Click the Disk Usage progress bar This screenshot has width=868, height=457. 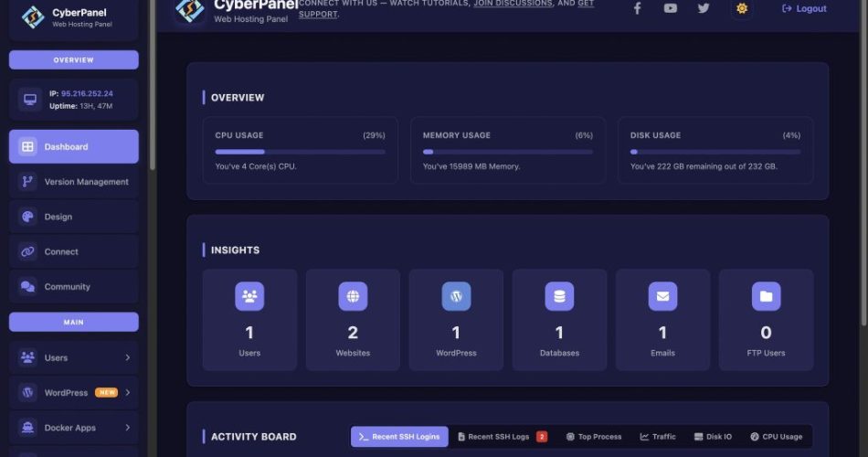pos(715,152)
